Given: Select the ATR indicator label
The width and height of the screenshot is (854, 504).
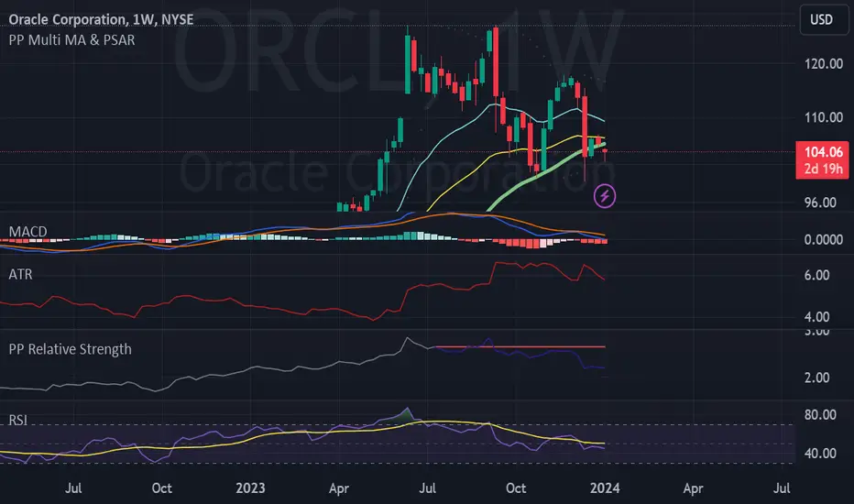Looking at the screenshot, I should (20, 274).
